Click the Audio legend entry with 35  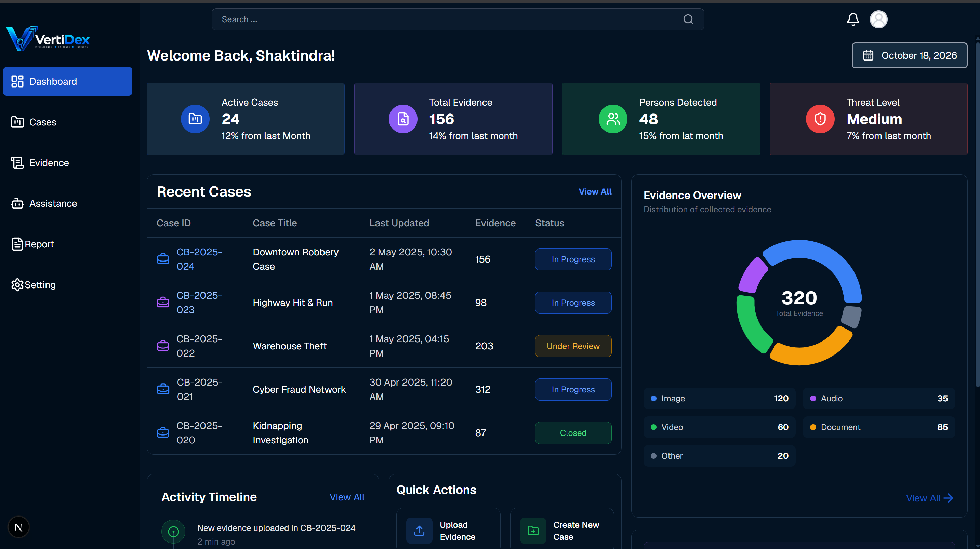879,398
